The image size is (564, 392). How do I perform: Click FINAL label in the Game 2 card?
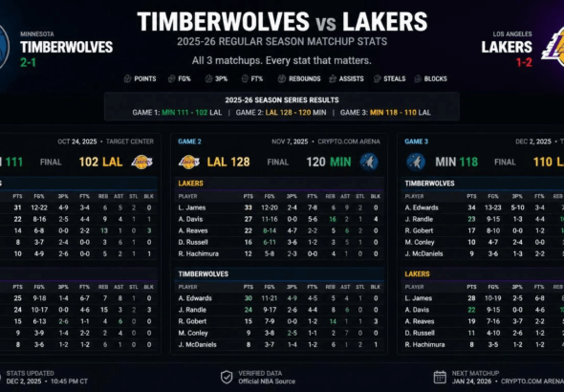click(277, 163)
